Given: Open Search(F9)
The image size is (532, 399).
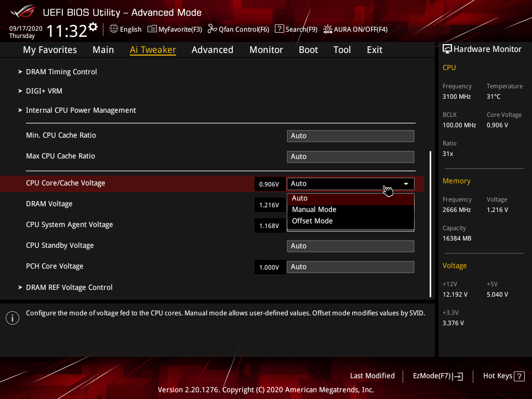Looking at the screenshot, I should [x=296, y=29].
